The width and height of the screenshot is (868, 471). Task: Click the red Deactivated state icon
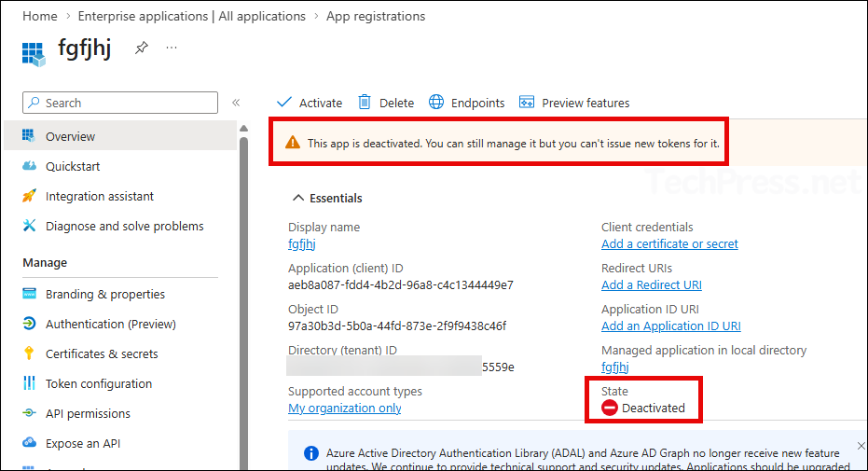(610, 408)
